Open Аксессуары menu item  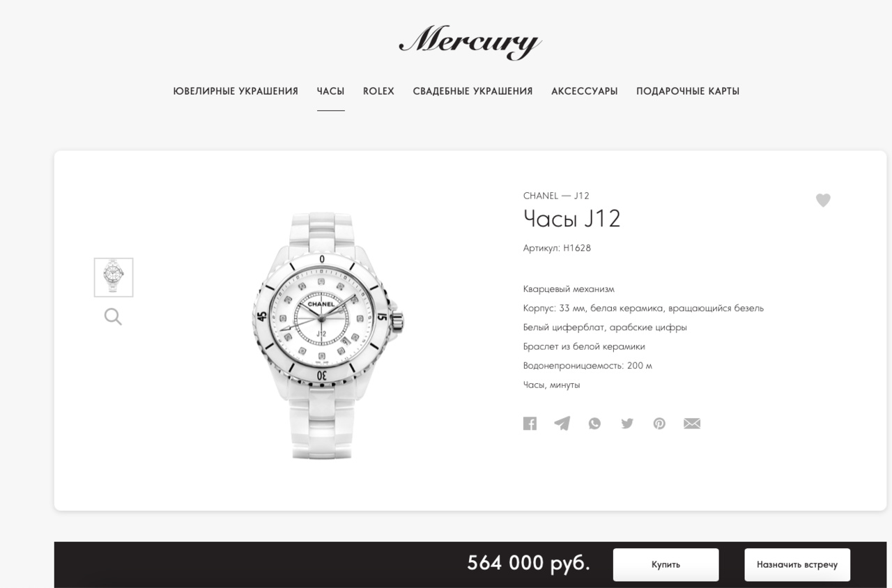point(585,91)
